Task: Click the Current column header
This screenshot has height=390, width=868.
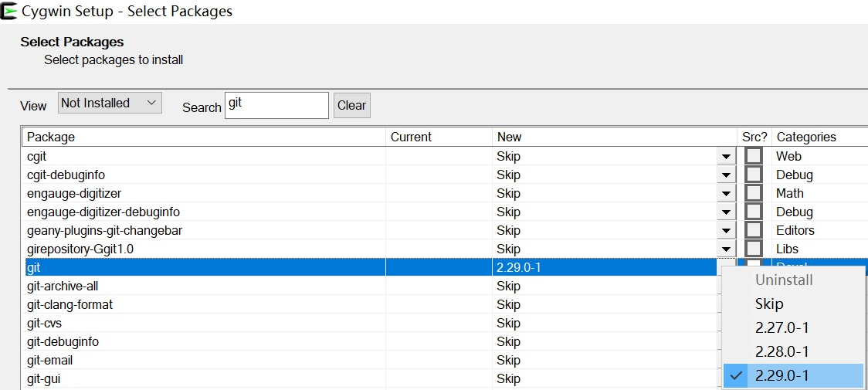Action: point(439,137)
